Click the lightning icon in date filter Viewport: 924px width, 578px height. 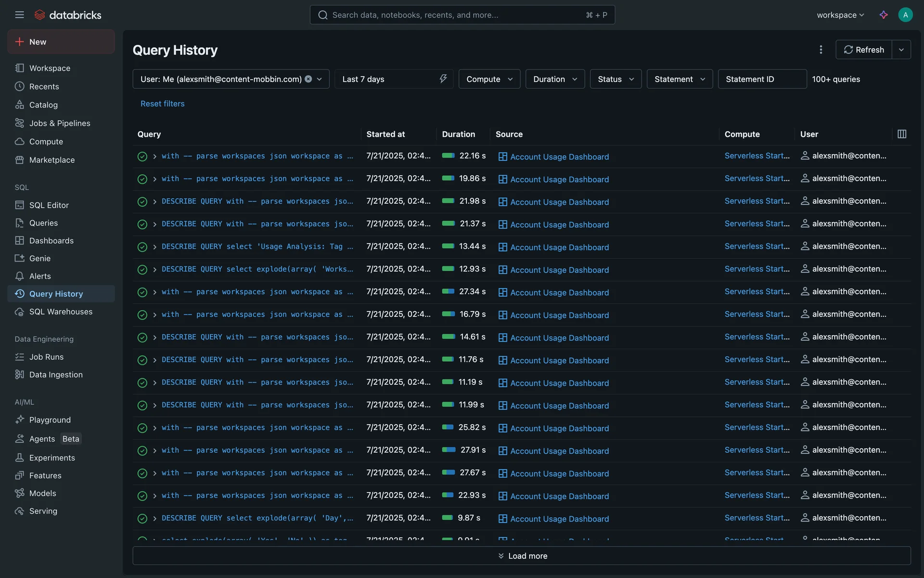[443, 79]
